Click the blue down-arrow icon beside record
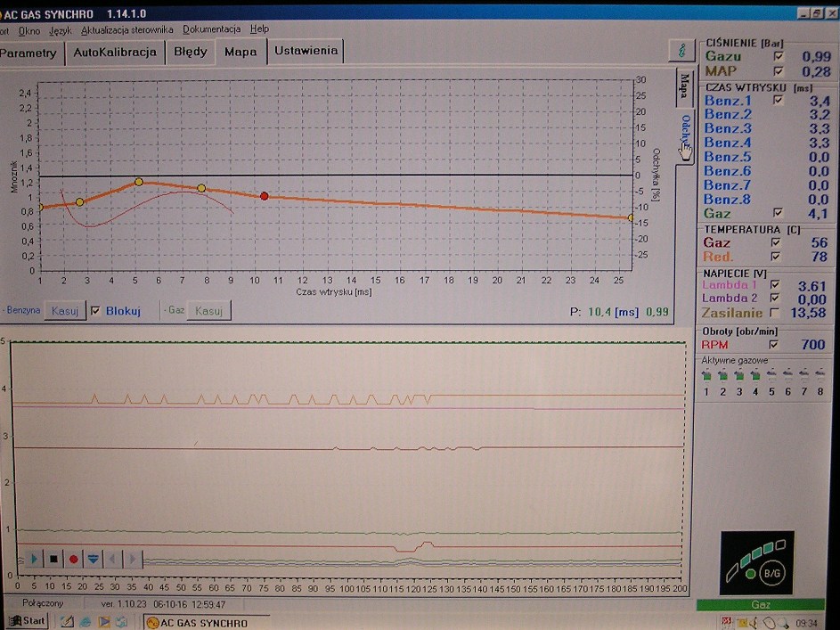The width and height of the screenshot is (840, 630). 93,559
